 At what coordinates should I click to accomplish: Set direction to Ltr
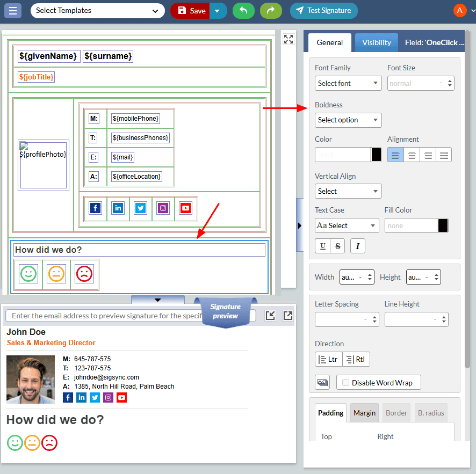(x=328, y=359)
